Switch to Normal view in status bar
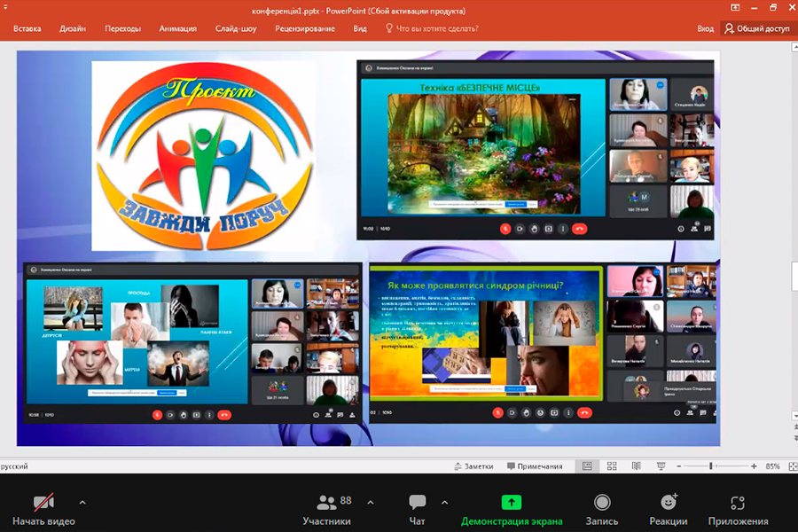The width and height of the screenshot is (798, 532). (586, 466)
